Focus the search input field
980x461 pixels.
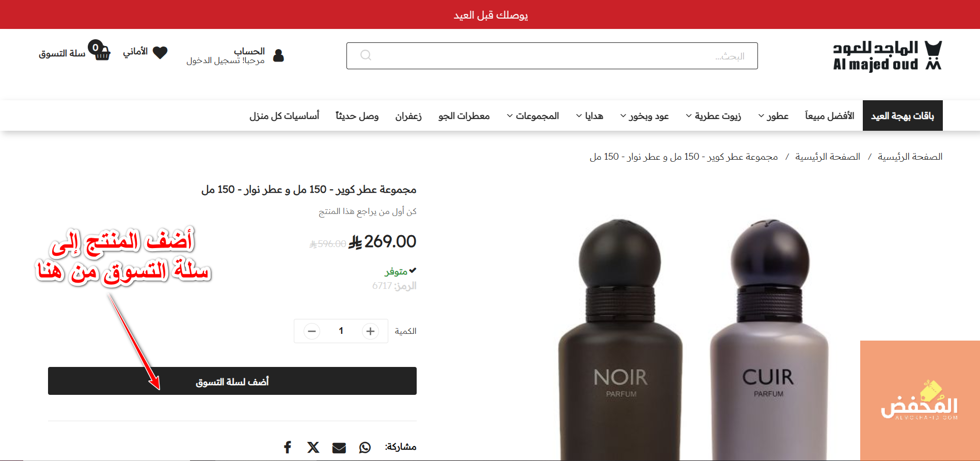(552, 56)
